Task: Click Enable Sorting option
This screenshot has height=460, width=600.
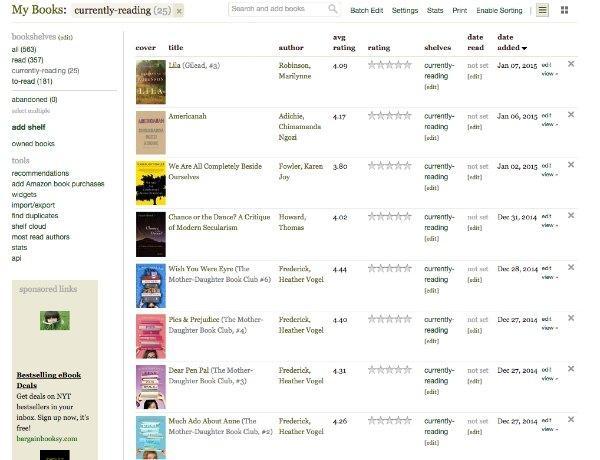Action: pyautogui.click(x=499, y=10)
